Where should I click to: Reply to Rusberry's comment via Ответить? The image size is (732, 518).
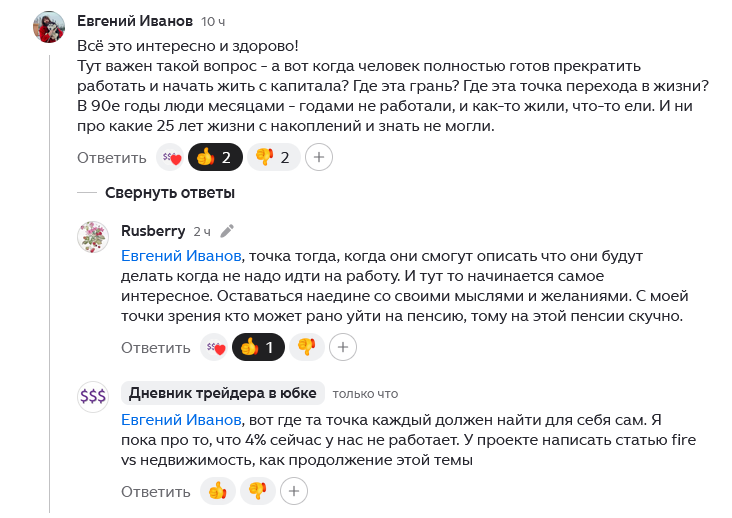[155, 348]
